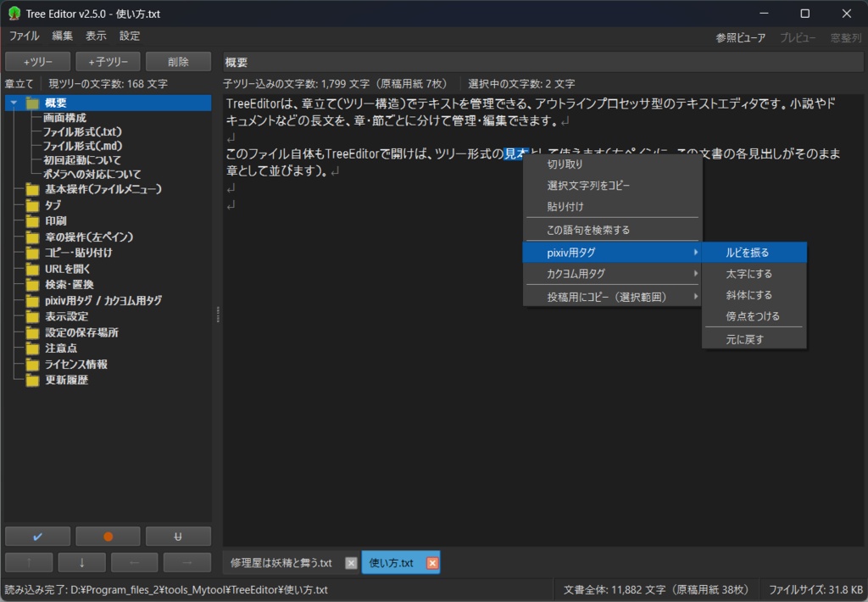Click ファイルサイズ: 31.8 KB in status bar
868x602 pixels.
click(x=815, y=590)
